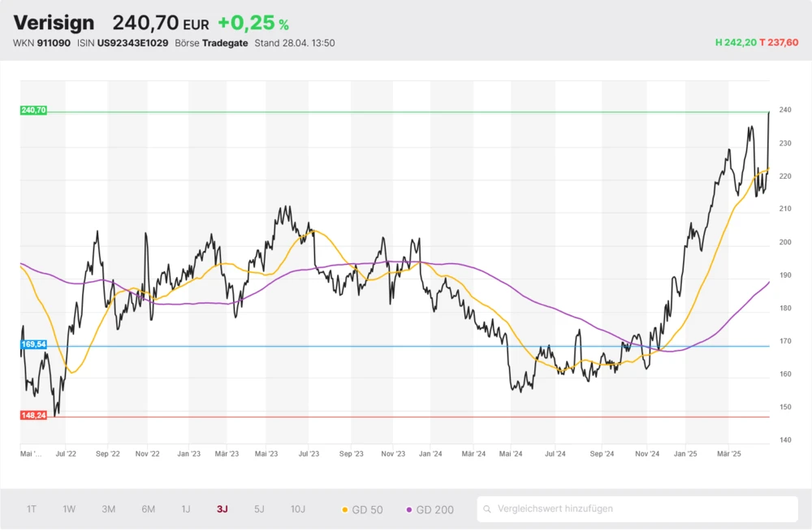The width and height of the screenshot is (812, 532).
Task: Choose the 5J chart range
Action: (x=259, y=509)
